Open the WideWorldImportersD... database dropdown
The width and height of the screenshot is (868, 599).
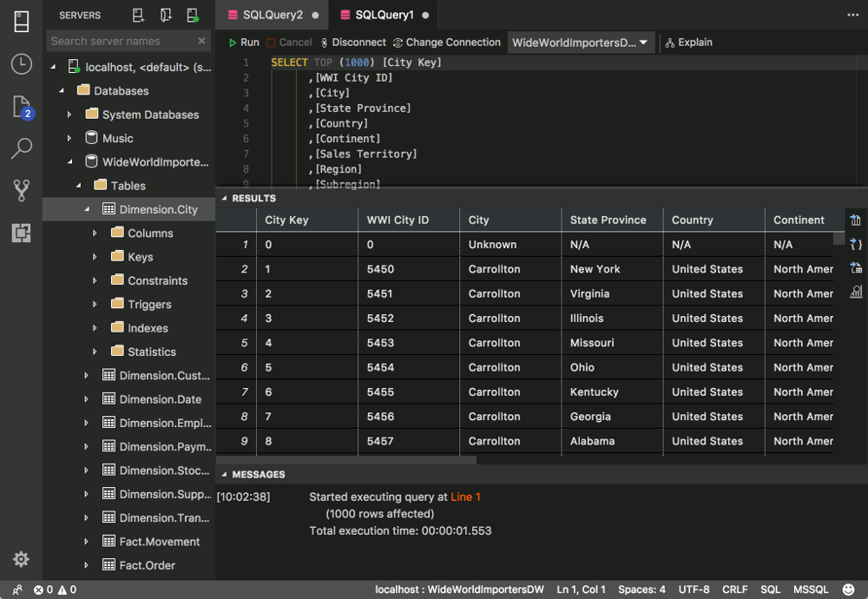[x=580, y=43]
